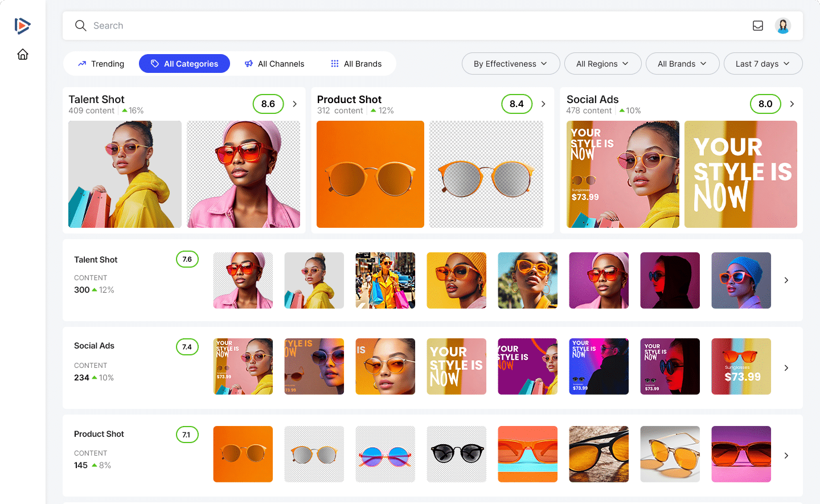The width and height of the screenshot is (820, 504).
Task: Go to Home via the house icon
Action: tap(23, 54)
